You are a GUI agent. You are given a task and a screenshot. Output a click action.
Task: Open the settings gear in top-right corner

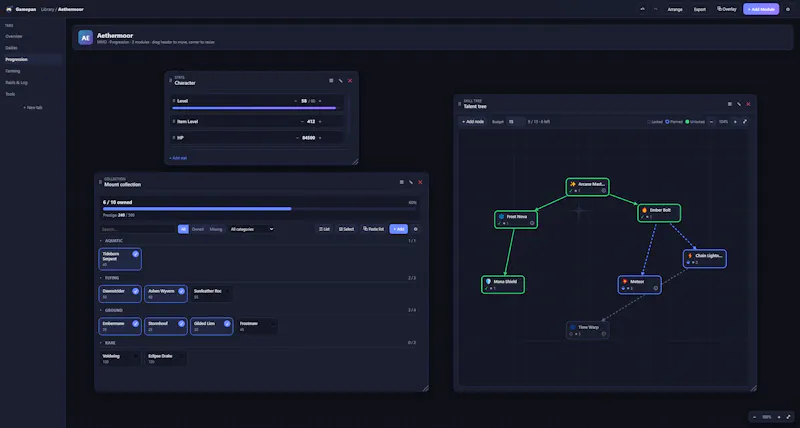(x=788, y=9)
